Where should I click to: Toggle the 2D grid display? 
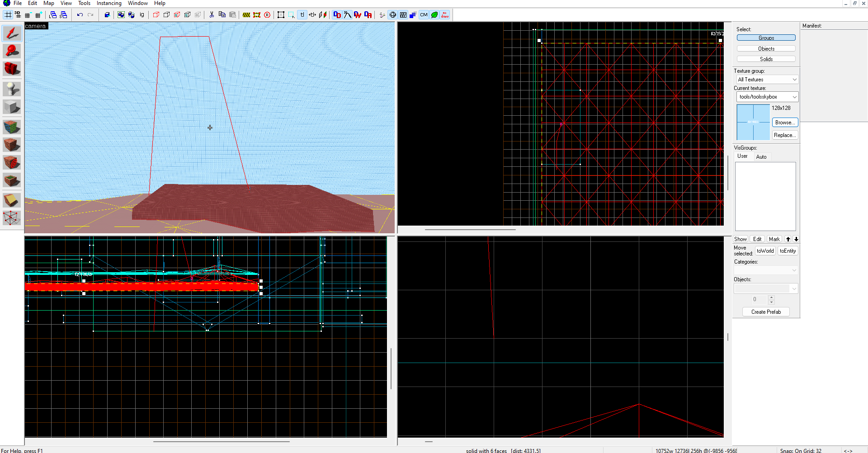tap(8, 15)
